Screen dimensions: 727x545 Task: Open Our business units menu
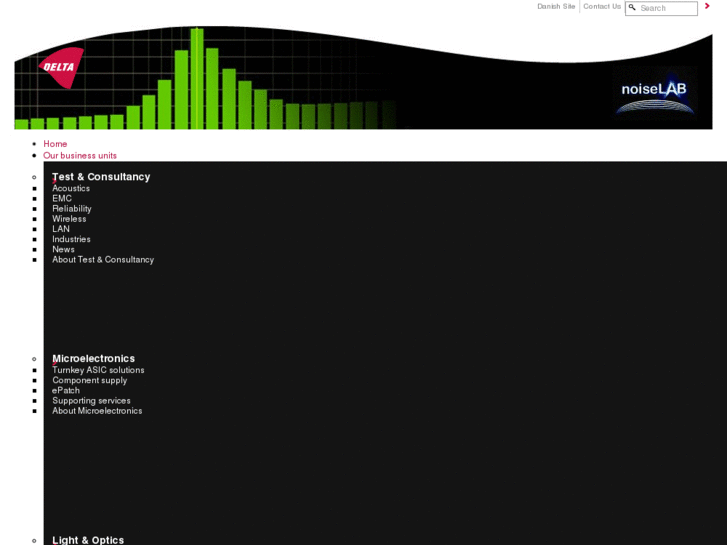(80, 155)
